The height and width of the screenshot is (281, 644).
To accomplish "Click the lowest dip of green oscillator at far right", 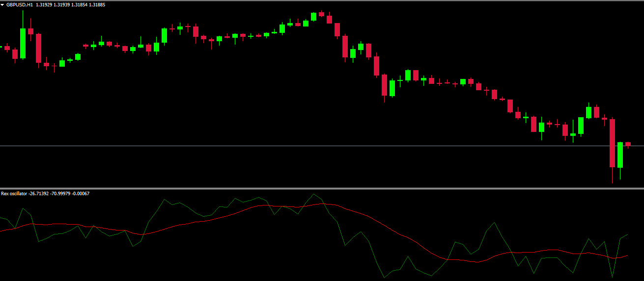I will [x=612, y=277].
